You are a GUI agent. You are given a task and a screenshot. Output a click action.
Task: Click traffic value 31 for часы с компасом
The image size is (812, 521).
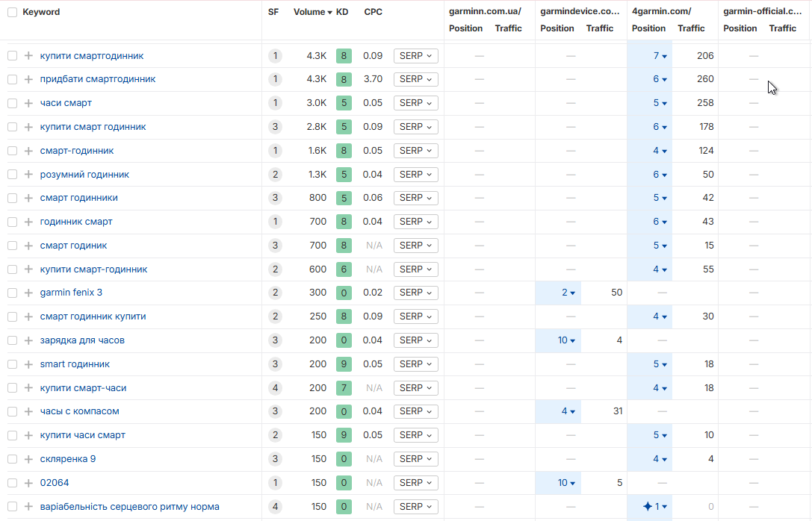(618, 411)
